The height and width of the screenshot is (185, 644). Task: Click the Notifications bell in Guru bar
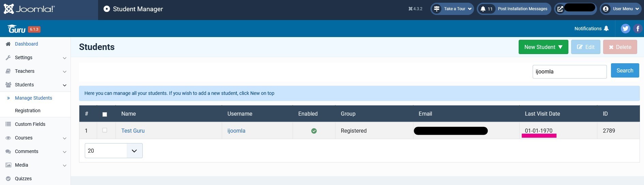pos(606,29)
